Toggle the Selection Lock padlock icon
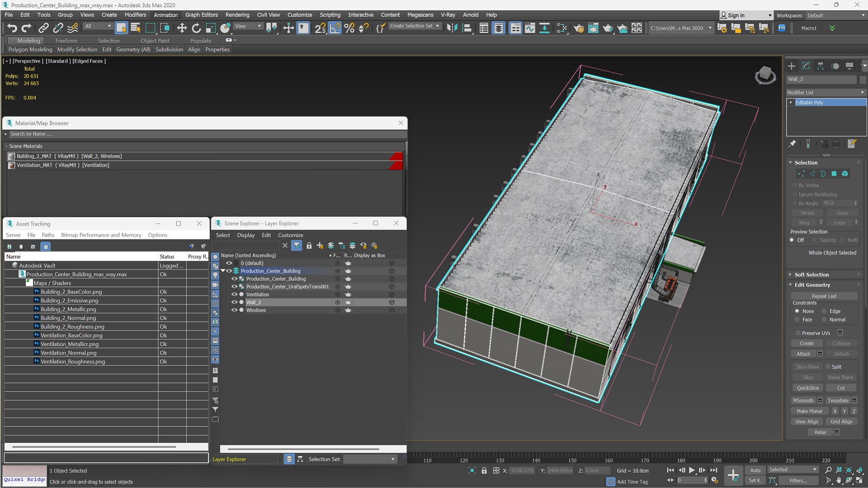868x488 pixels. tap(484, 470)
